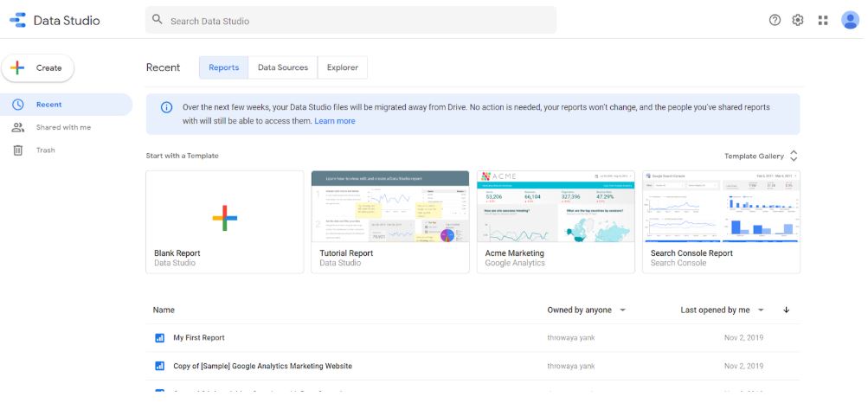The height and width of the screenshot is (409, 868).
Task: Open the Search Console Report template thumbnail
Action: point(721,207)
